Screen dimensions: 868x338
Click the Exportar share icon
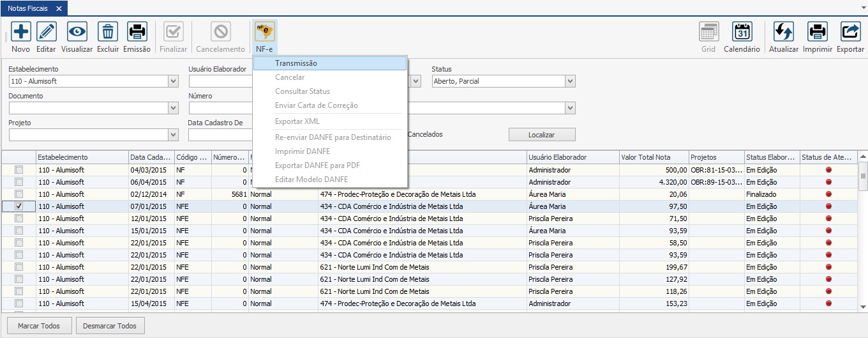[850, 31]
